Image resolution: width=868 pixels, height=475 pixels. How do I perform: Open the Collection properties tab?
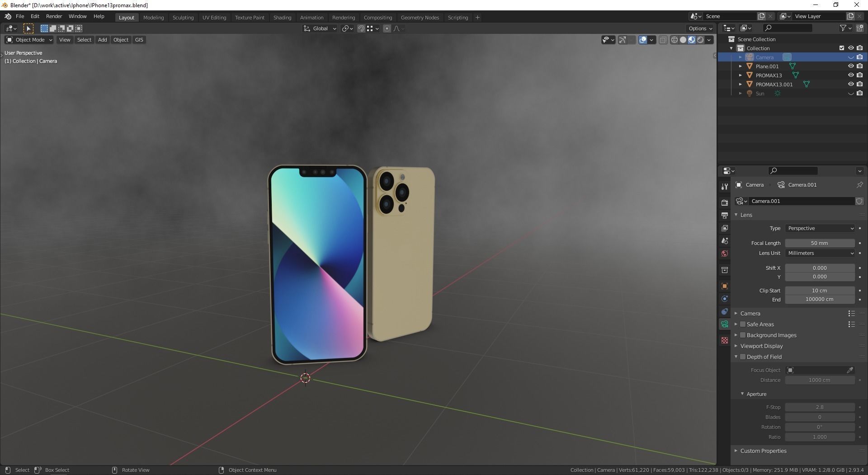725,270
